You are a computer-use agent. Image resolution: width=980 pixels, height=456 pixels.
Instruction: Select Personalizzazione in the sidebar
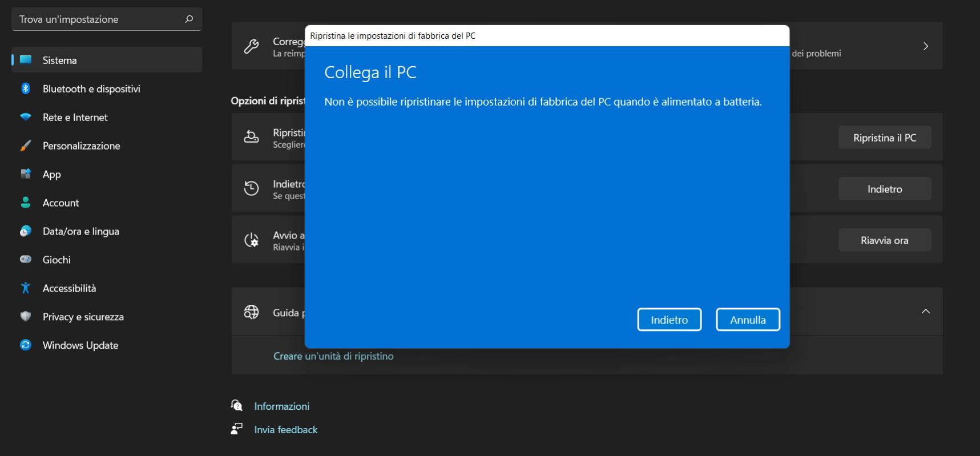click(x=107, y=146)
